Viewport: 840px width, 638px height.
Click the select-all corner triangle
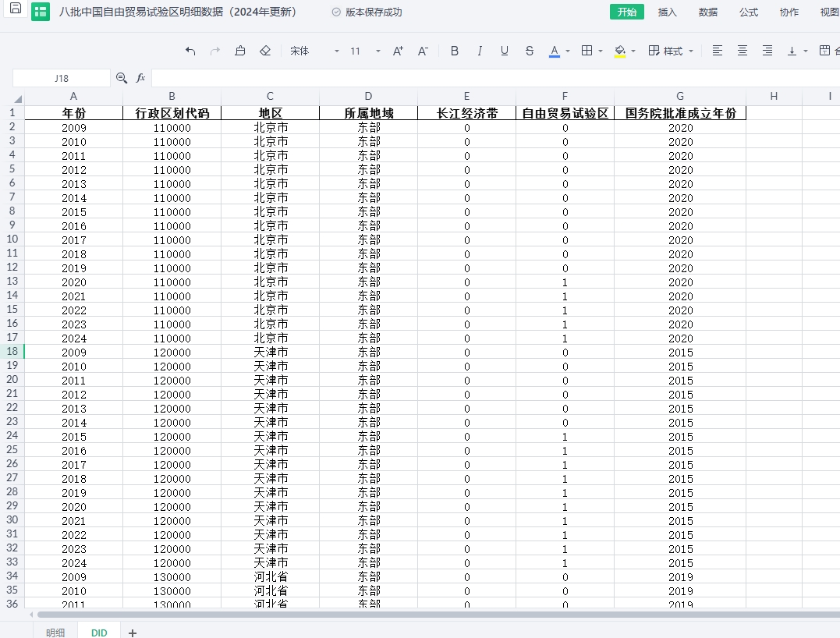coord(18,98)
